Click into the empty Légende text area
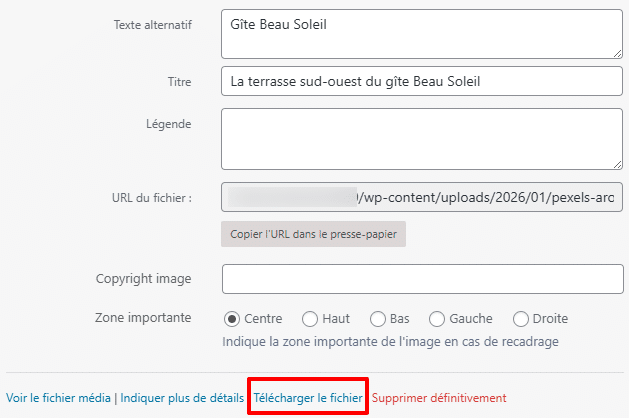The width and height of the screenshot is (629, 418). tap(421, 138)
